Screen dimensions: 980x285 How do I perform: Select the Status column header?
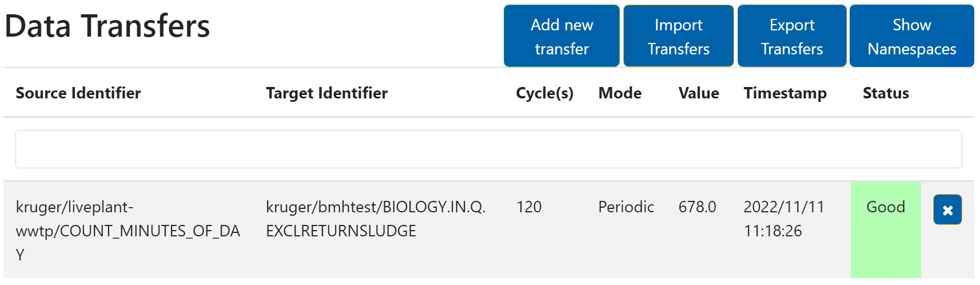click(x=885, y=93)
